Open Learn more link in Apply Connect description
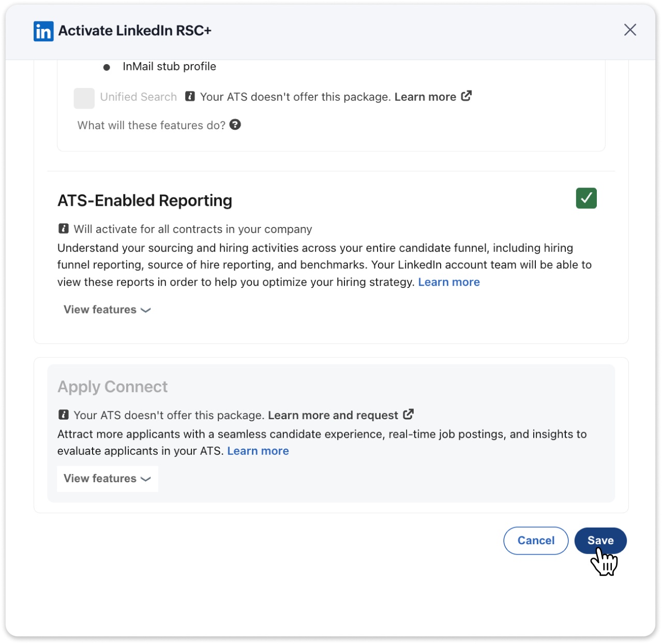This screenshot has width=662, height=644. point(258,451)
